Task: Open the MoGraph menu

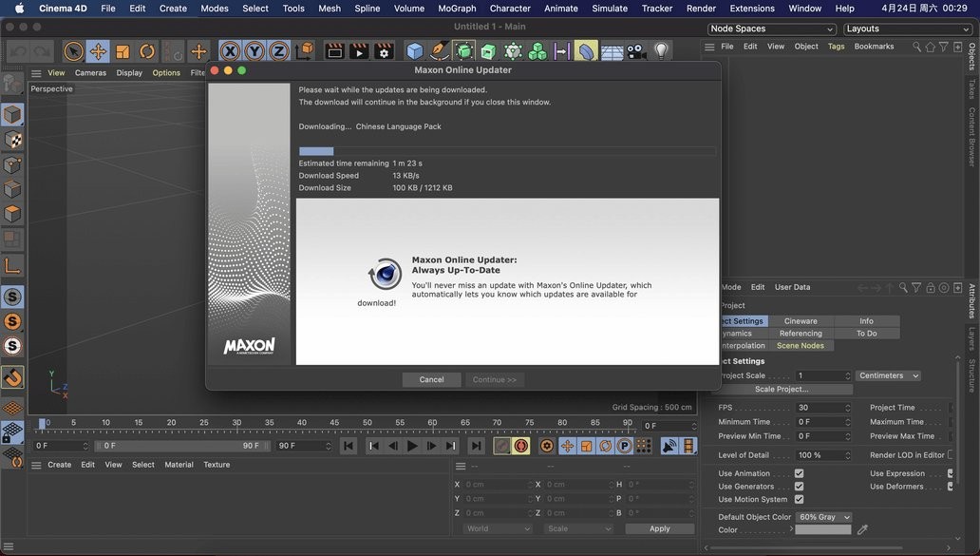Action: click(457, 8)
